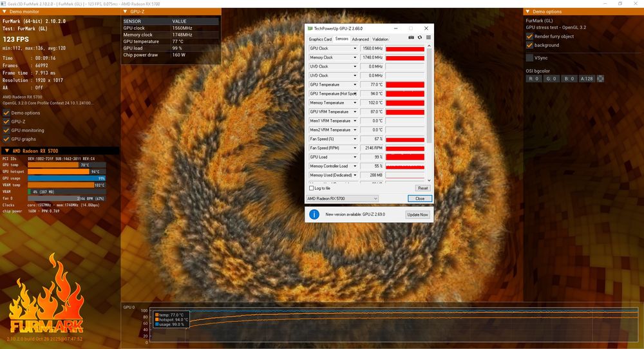Click the Reset button in GPU-Z

click(x=422, y=188)
